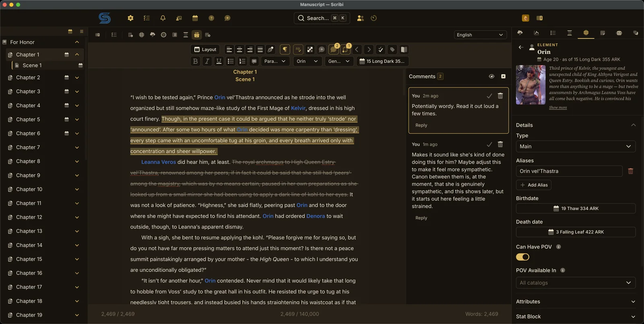Click the insert bulleted list icon
644x324 pixels.
pyautogui.click(x=231, y=61)
